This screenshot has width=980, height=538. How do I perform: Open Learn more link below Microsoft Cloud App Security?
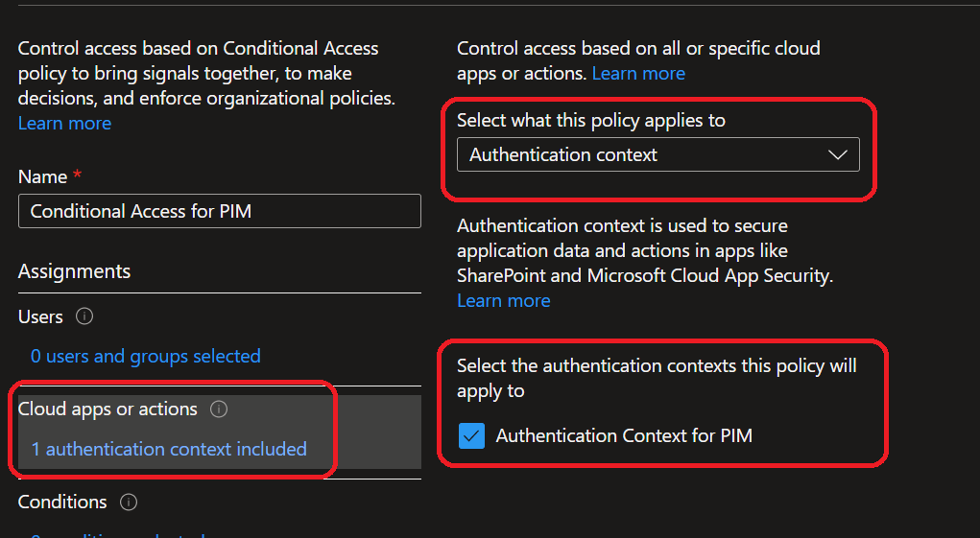(x=503, y=301)
